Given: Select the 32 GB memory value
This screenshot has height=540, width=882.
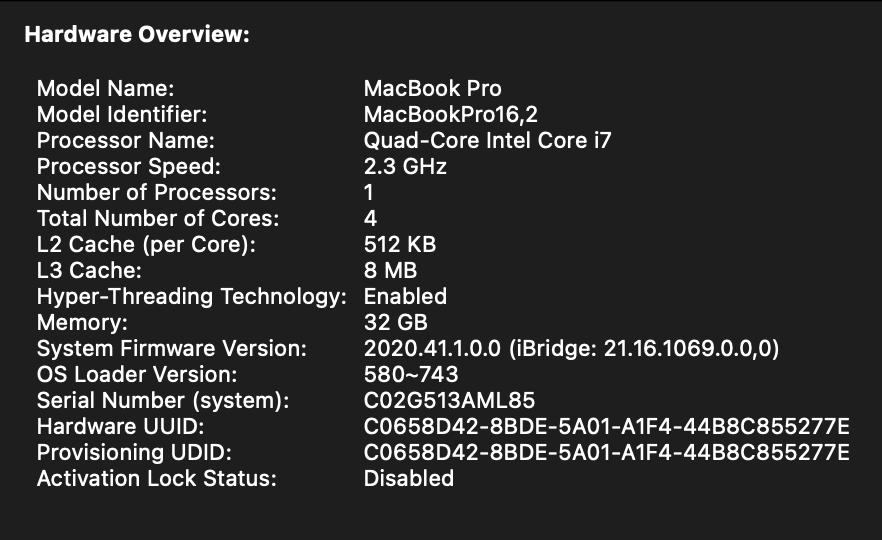Looking at the screenshot, I should (x=395, y=322).
